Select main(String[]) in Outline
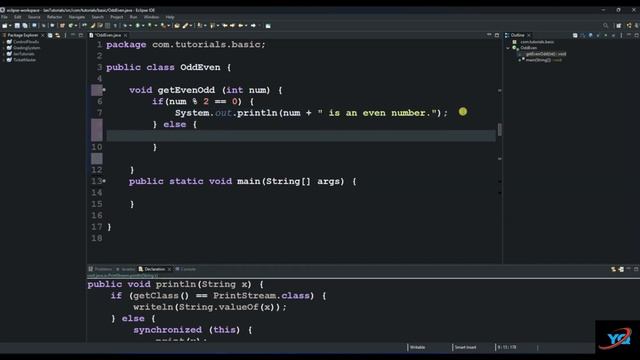640x360 pixels. [x=544, y=60]
